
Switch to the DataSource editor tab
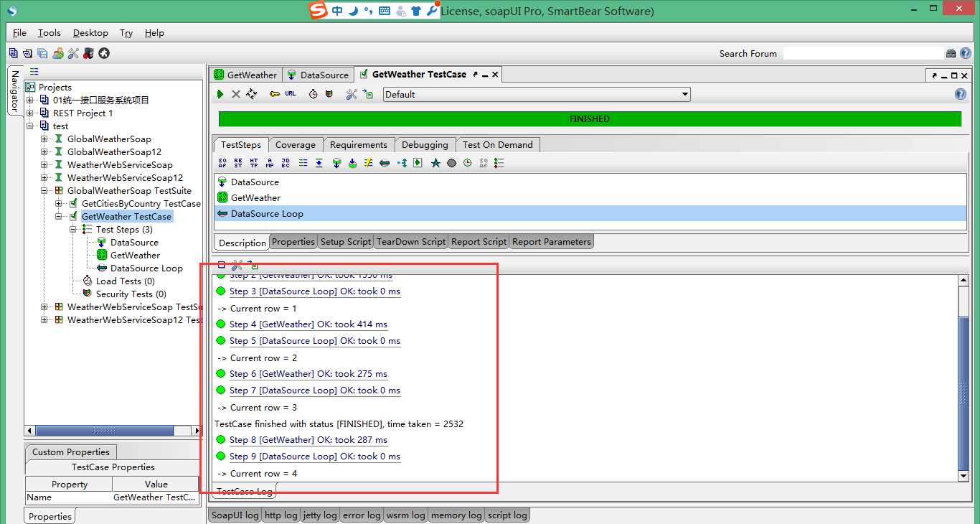(318, 75)
